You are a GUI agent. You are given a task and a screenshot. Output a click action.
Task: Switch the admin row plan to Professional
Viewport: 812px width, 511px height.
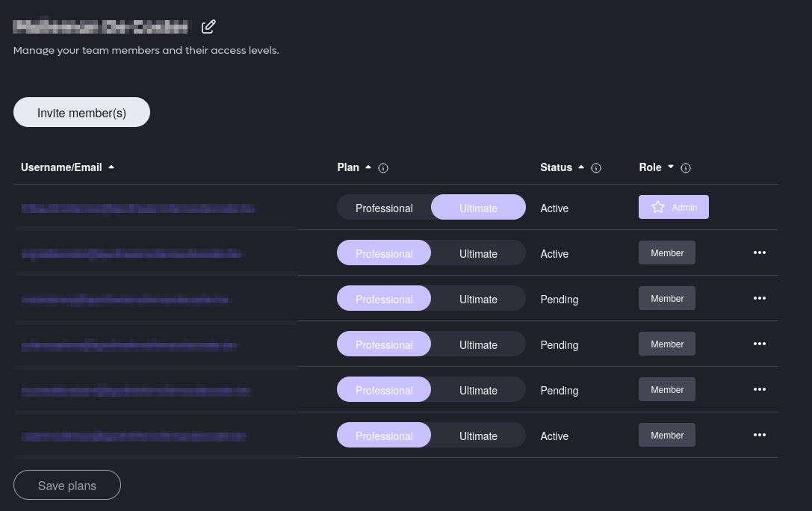[384, 208]
